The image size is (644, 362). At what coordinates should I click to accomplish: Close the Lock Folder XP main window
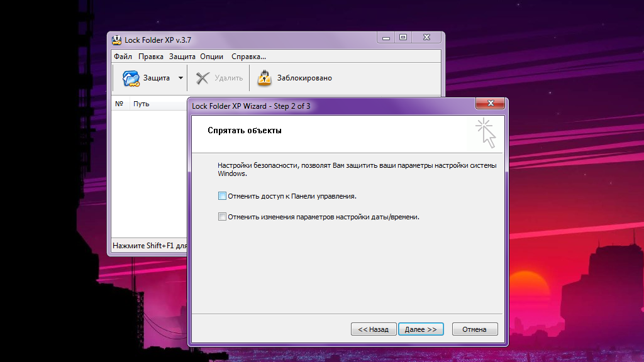427,38
